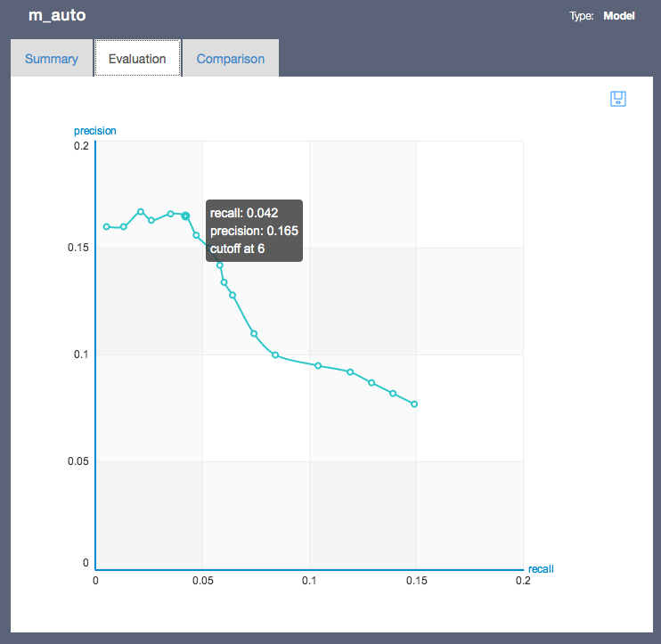
Task: Click the leftmost data point on the curve
Action: (x=107, y=226)
